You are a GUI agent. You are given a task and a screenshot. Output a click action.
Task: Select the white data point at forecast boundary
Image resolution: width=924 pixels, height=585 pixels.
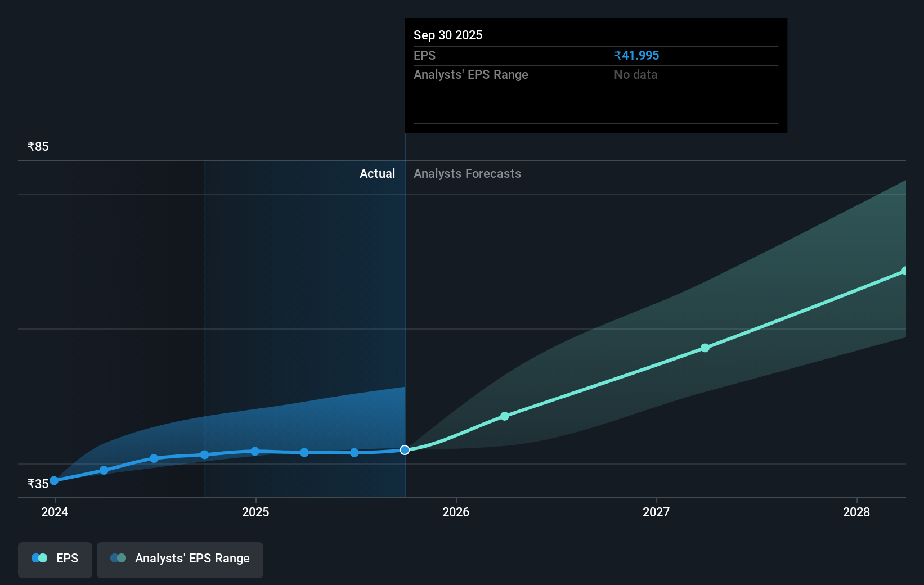click(x=404, y=449)
